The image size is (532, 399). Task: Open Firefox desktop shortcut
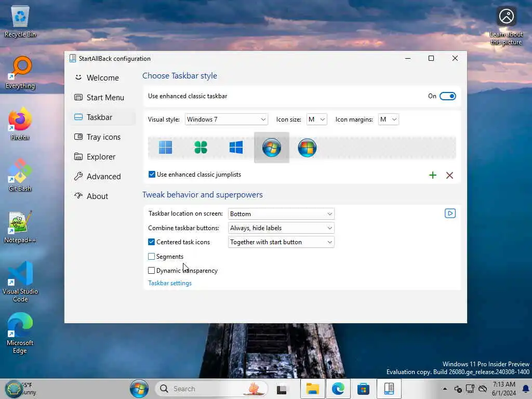click(x=20, y=124)
